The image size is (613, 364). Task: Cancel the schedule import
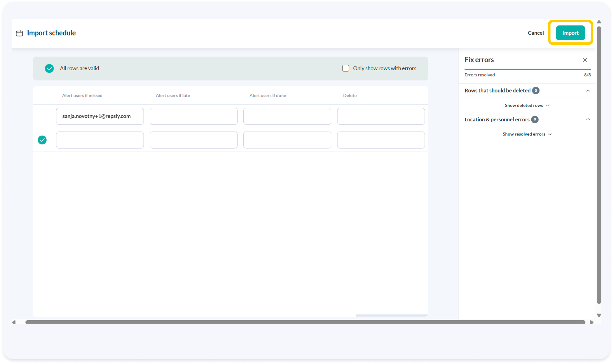click(x=536, y=33)
